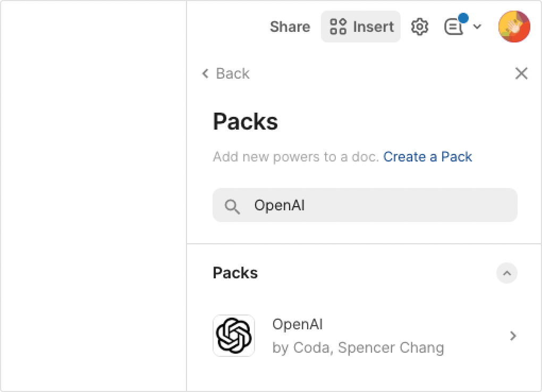The image size is (542, 392).
Task: Expand the dropdown arrow next to comments
Action: (x=477, y=27)
